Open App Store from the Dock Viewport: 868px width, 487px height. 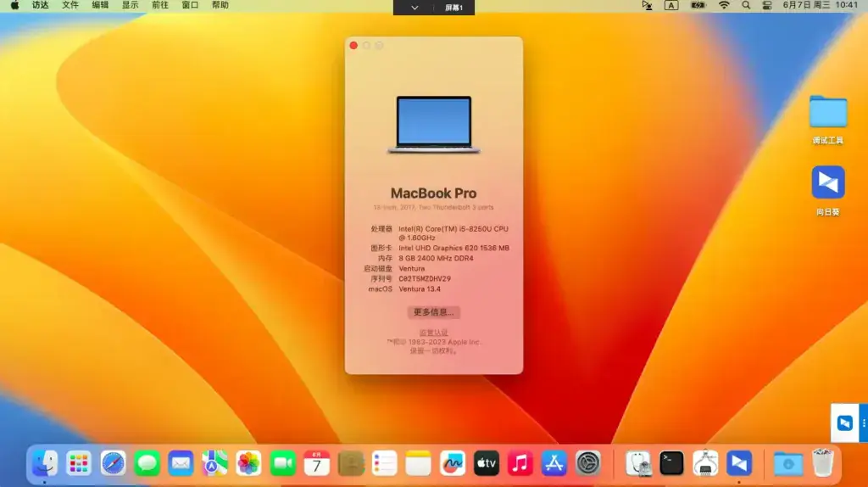click(554, 463)
